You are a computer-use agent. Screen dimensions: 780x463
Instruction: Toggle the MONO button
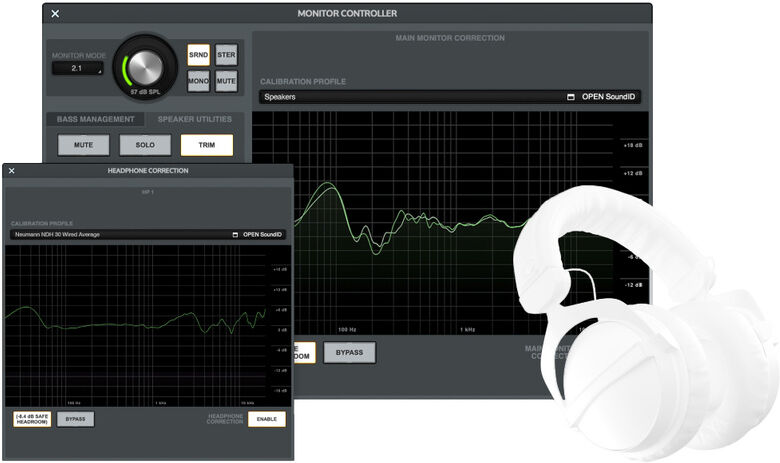coord(198,81)
